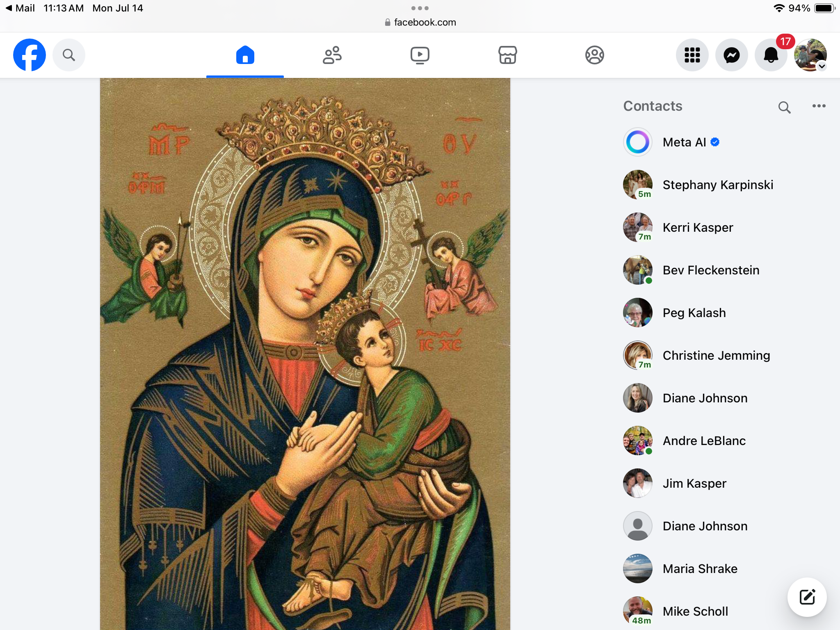
Task: Click the Contacts heading
Action: click(x=653, y=106)
